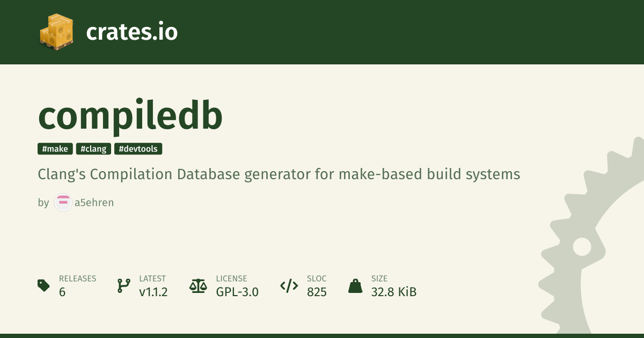Image resolution: width=644 pixels, height=338 pixels.
Task: Select the #clang tag
Action: 93,149
